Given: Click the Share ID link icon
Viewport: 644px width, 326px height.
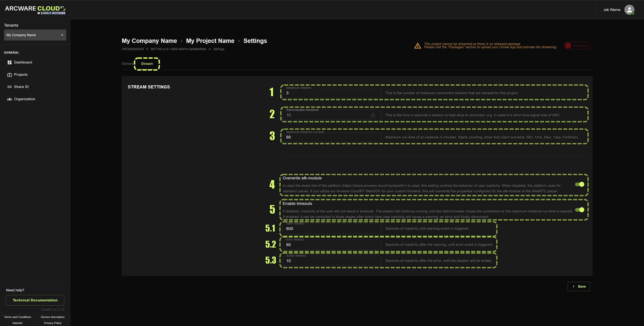Looking at the screenshot, I should tap(10, 87).
